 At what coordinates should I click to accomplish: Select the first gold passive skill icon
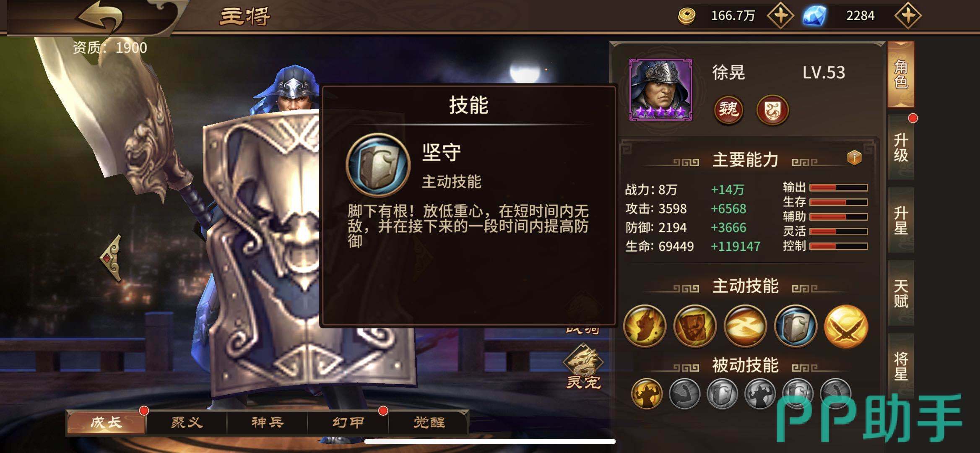pos(647,393)
